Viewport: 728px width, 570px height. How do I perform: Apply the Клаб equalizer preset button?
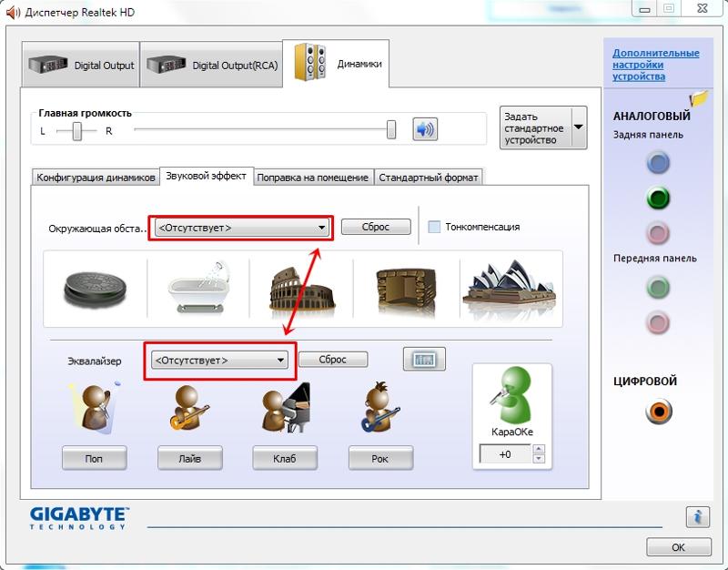point(285,458)
